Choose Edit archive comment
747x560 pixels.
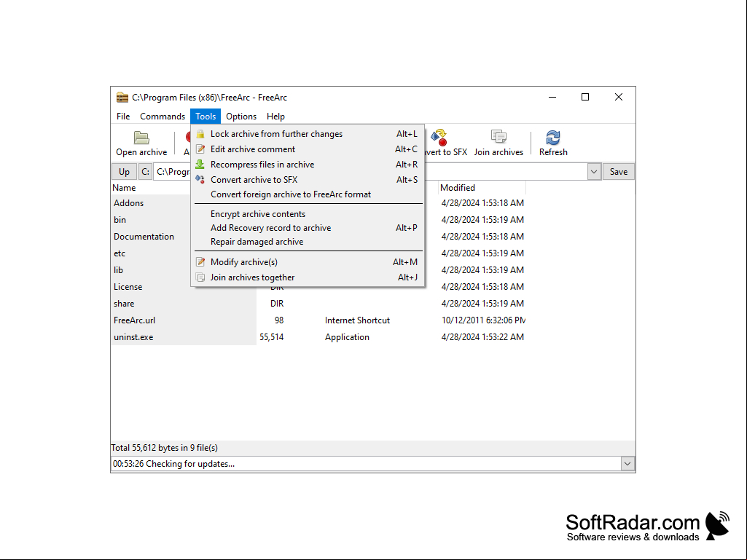tap(308, 149)
